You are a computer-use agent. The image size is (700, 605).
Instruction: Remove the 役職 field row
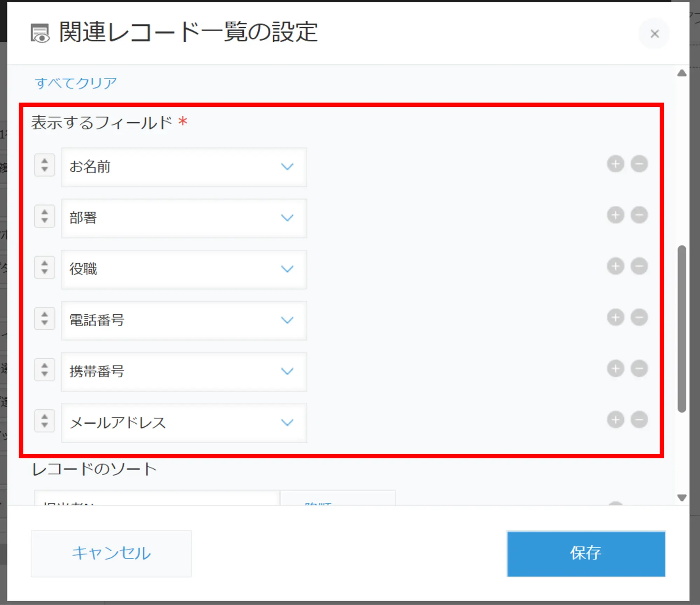(x=639, y=266)
